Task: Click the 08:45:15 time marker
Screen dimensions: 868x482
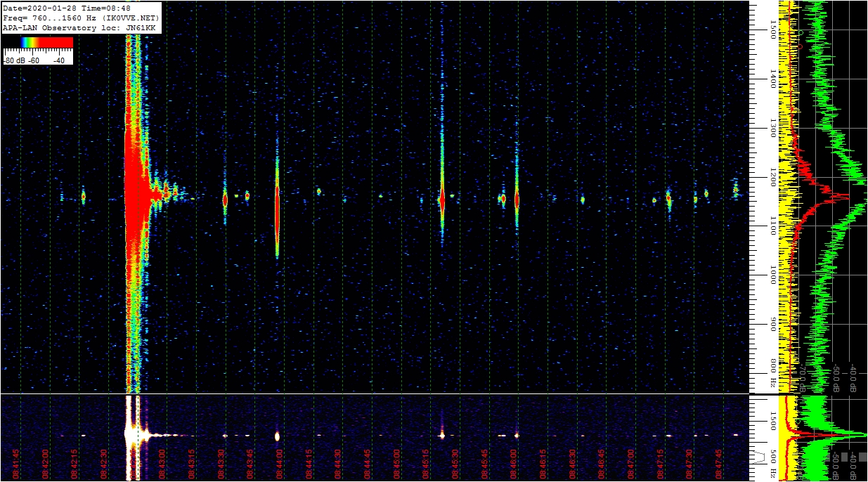Action: point(425,464)
